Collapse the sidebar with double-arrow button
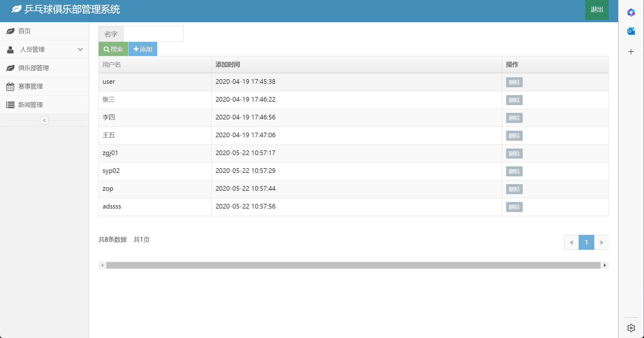Screen dimensions: 644x338 tap(44, 120)
